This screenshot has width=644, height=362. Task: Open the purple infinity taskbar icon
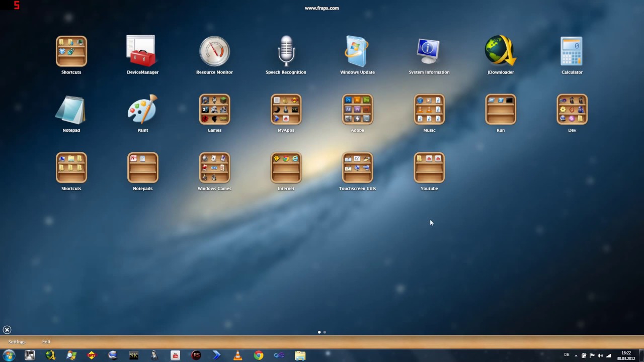click(279, 355)
